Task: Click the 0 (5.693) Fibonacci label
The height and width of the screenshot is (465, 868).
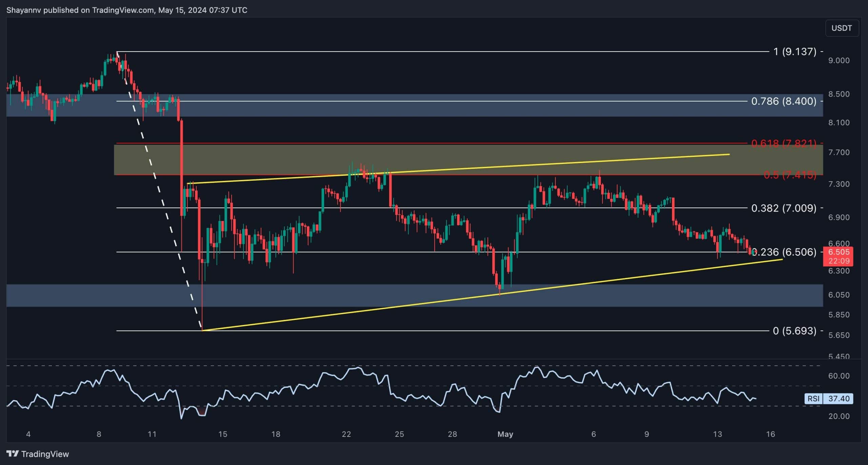Action: pos(794,330)
